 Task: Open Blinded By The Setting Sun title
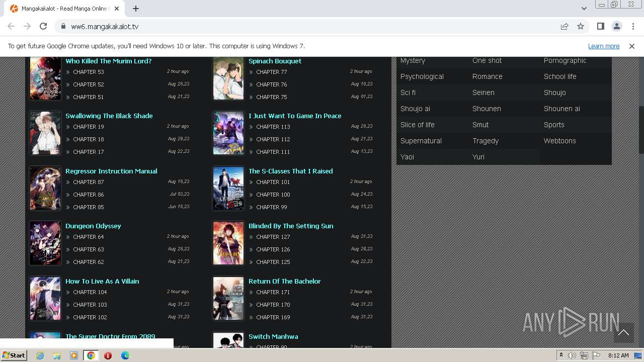pyautogui.click(x=291, y=226)
